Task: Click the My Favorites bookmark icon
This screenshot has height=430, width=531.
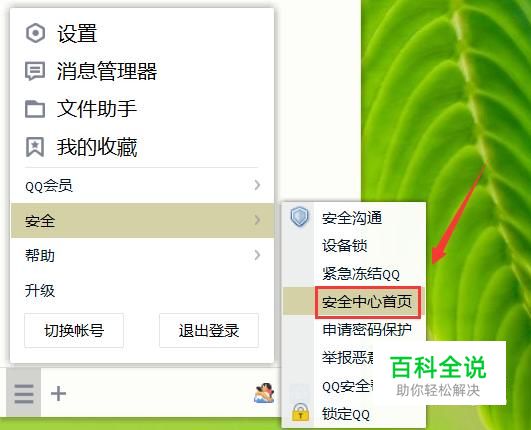Action: click(x=35, y=147)
